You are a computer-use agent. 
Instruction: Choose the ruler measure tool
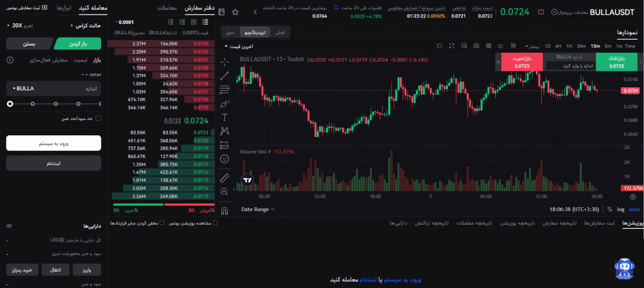(224, 177)
